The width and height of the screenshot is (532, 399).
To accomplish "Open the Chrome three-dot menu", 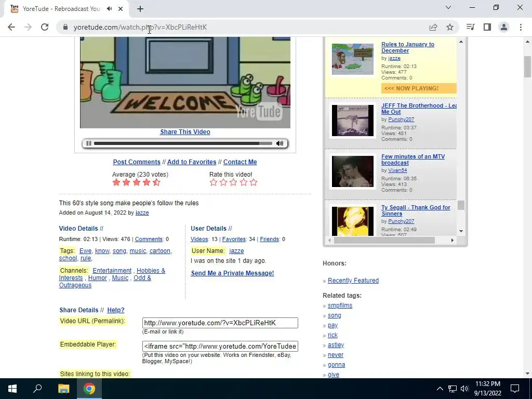I will point(521,27).
